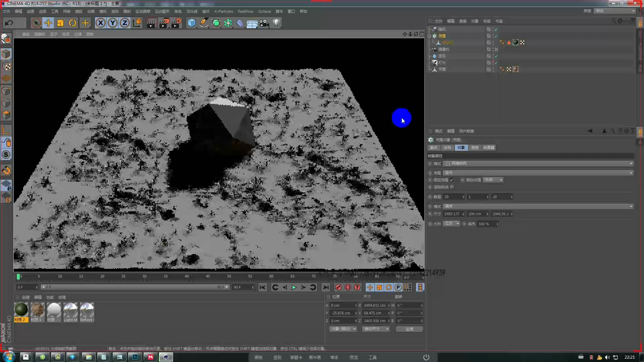Open the 固定纹理 关闭 dropdown
Screen dimensions: 644x362
[x=493, y=180]
